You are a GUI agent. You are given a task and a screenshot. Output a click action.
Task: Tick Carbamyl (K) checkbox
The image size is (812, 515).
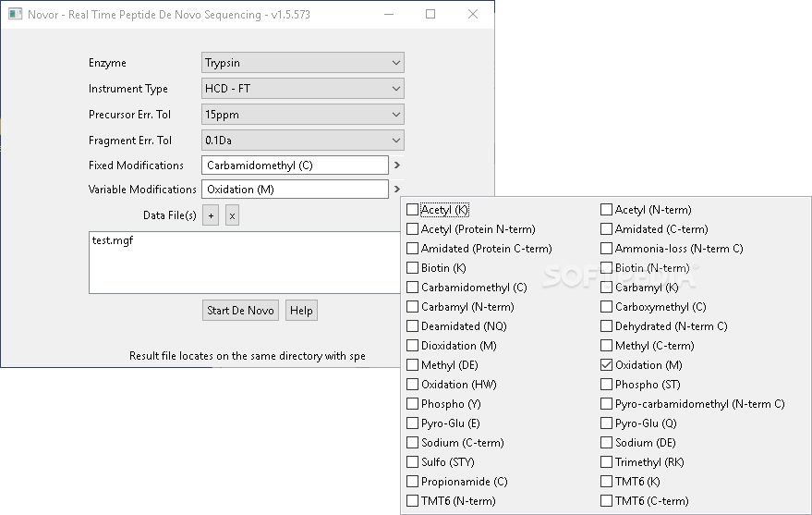tap(606, 288)
